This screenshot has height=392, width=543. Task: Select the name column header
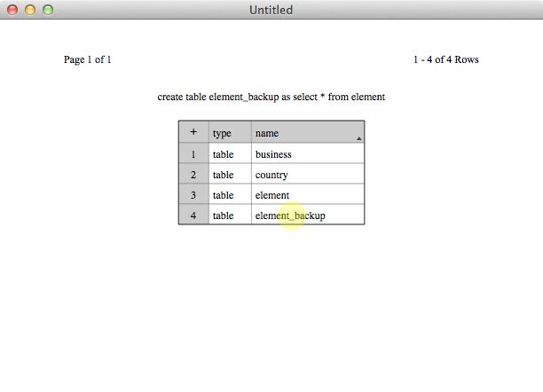point(308,132)
